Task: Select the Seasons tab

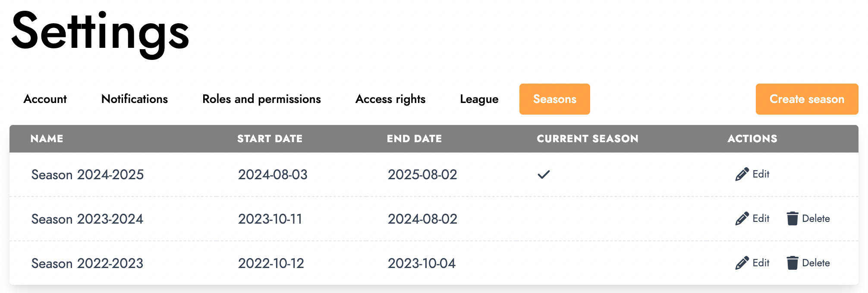Action: (x=555, y=99)
